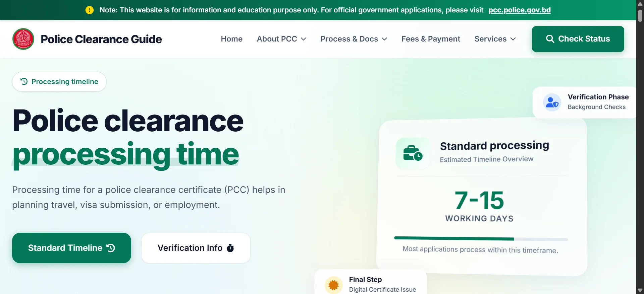Image resolution: width=644 pixels, height=294 pixels.
Task: Click the Final Step heading
Action: pyautogui.click(x=365, y=279)
